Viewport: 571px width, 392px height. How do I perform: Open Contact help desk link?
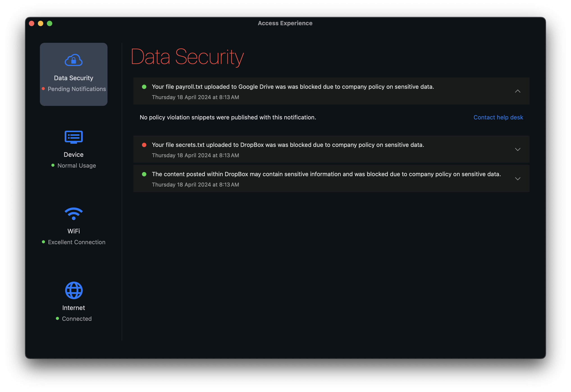498,117
